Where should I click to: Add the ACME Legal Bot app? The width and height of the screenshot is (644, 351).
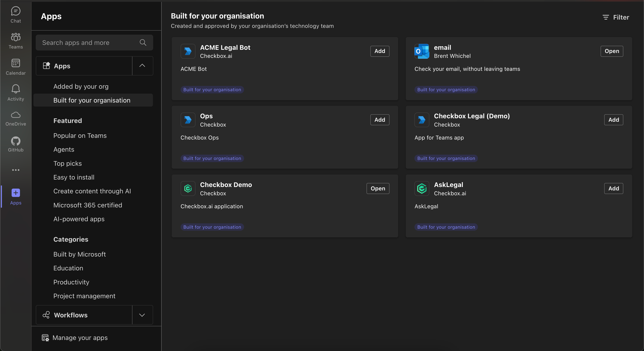coord(379,51)
